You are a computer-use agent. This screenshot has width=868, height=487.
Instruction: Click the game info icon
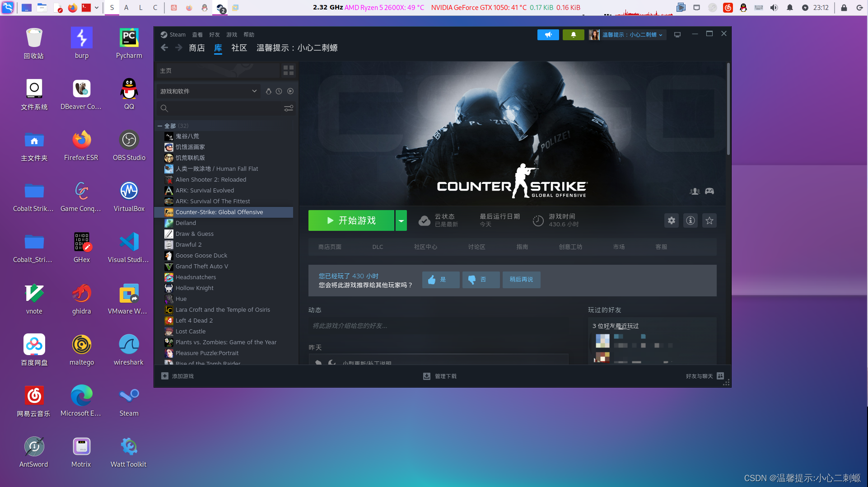point(690,220)
